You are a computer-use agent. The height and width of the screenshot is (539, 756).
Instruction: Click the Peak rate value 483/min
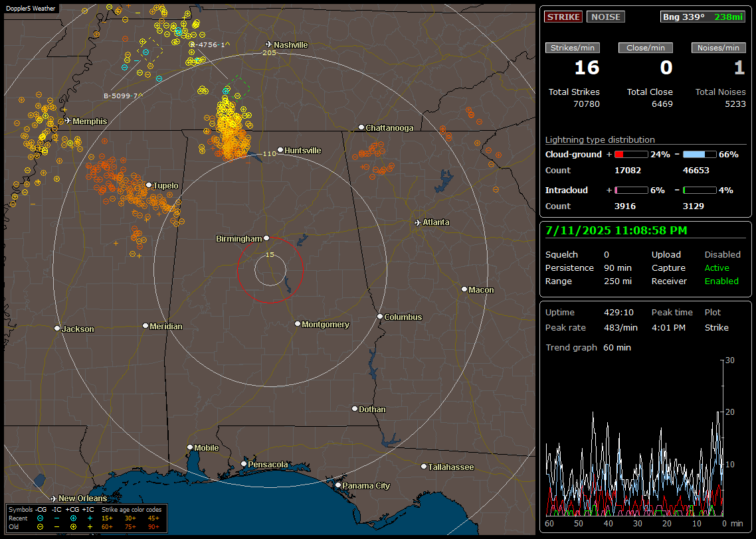(x=620, y=327)
